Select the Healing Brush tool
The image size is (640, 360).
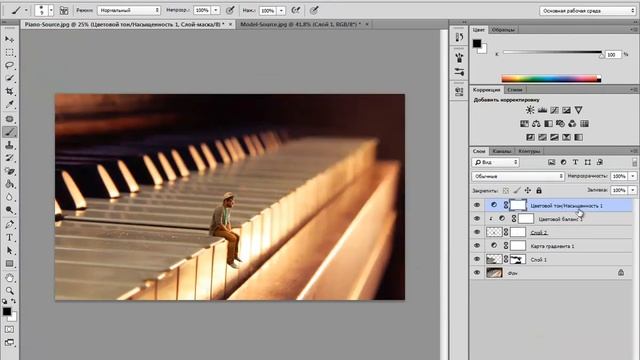[x=9, y=119]
